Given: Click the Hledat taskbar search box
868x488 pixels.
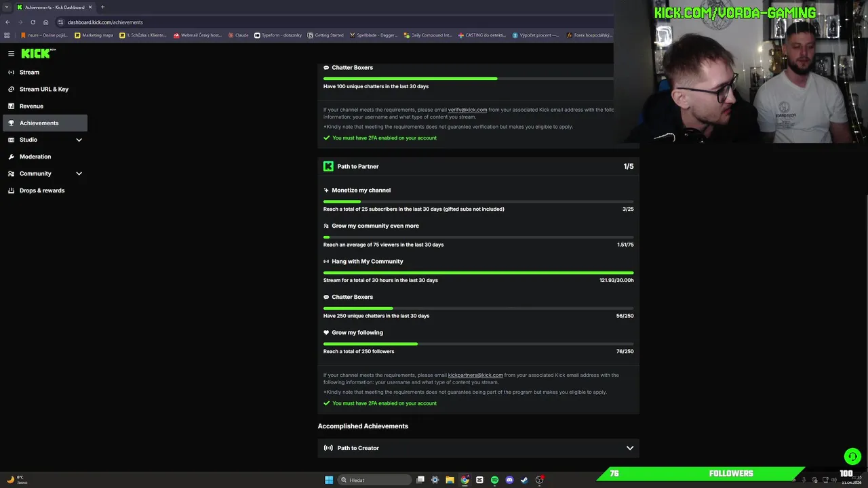Looking at the screenshot, I should tap(375, 480).
